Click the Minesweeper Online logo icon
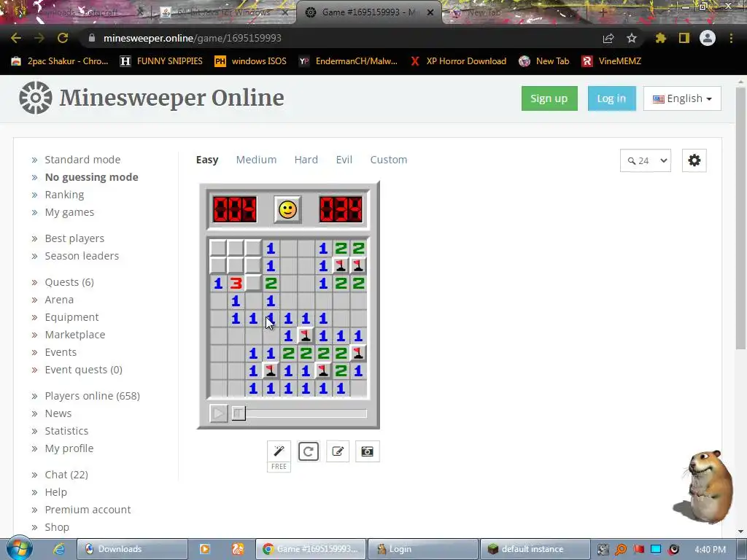747x560 pixels. click(35, 98)
